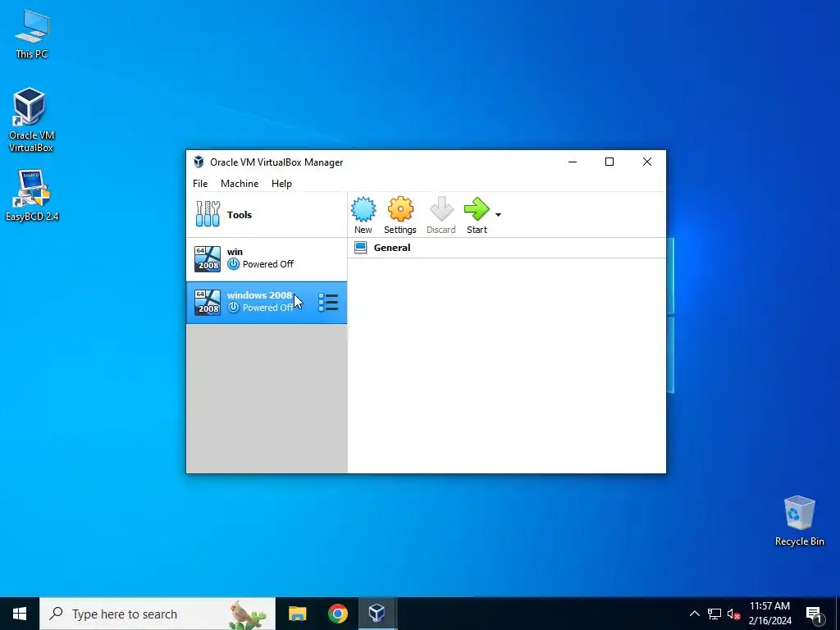Close the VirtualBox Manager window
Image resolution: width=840 pixels, height=630 pixels.
tap(647, 162)
